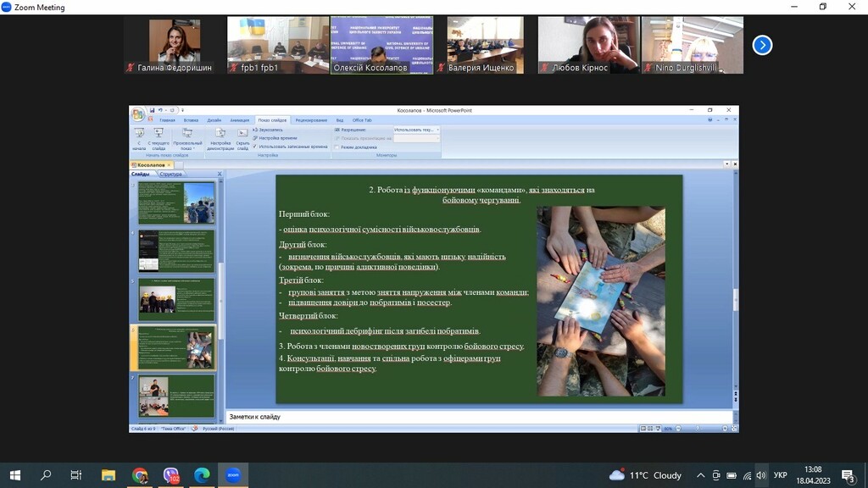Open 'Настройка демонстрации' setup icon
Screen dimensions: 868x488
(220, 136)
